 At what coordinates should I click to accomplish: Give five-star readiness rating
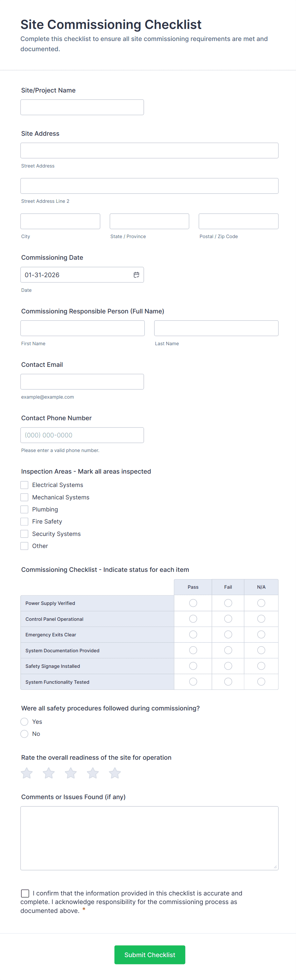115,773
